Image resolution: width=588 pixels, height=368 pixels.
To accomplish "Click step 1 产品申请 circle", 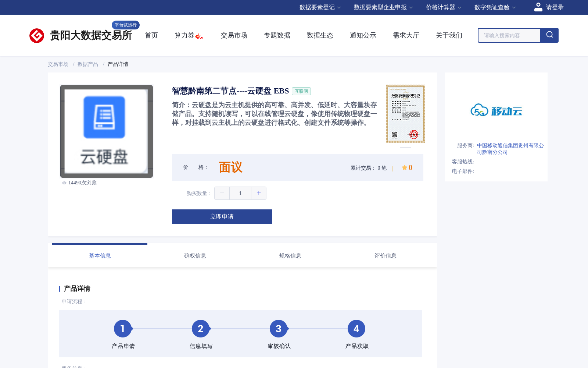I will (123, 329).
